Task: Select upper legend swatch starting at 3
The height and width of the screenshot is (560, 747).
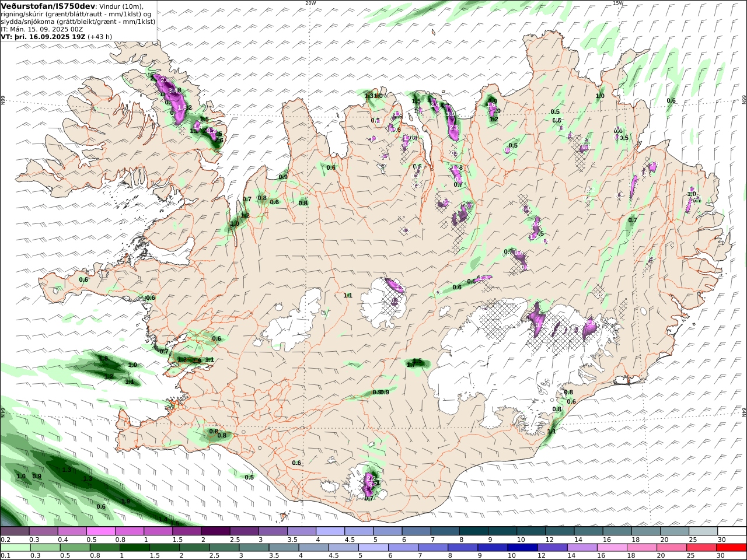Action: 273,531
